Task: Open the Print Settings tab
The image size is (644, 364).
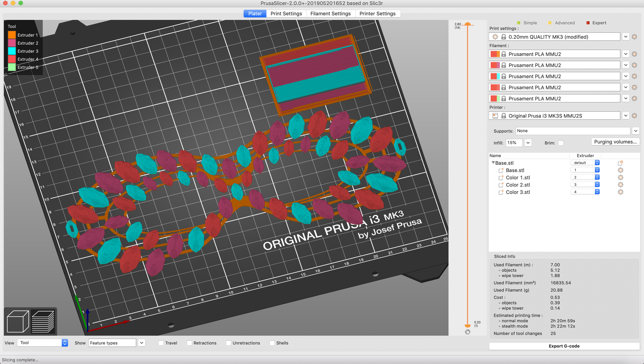Action: pyautogui.click(x=286, y=14)
